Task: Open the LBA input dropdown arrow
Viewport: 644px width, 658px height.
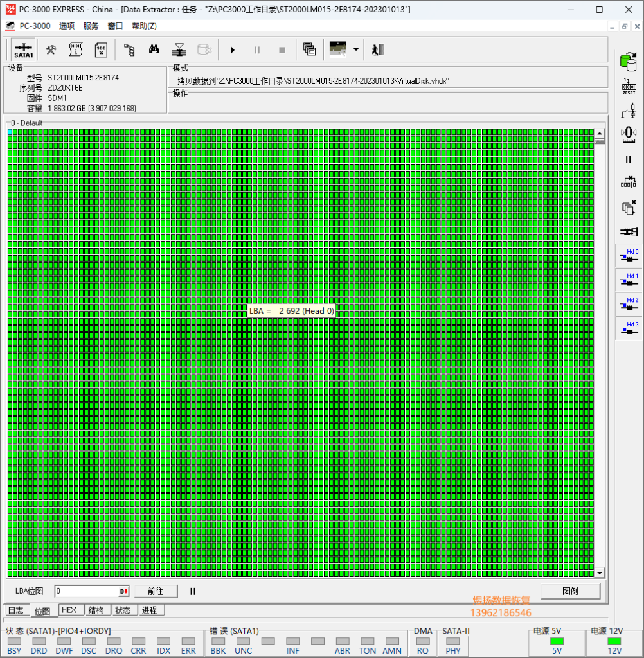Action: pyautogui.click(x=124, y=591)
